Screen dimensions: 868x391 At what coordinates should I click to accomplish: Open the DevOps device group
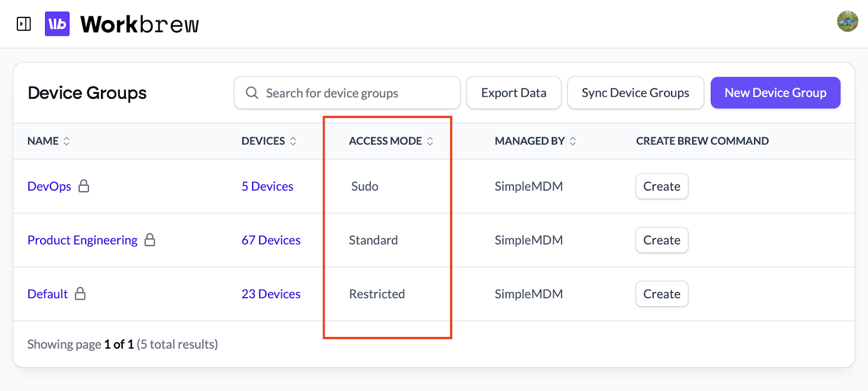tap(49, 186)
